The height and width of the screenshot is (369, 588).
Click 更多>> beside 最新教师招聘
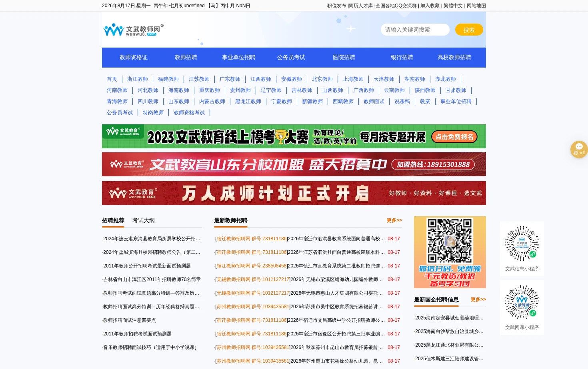coord(394,220)
